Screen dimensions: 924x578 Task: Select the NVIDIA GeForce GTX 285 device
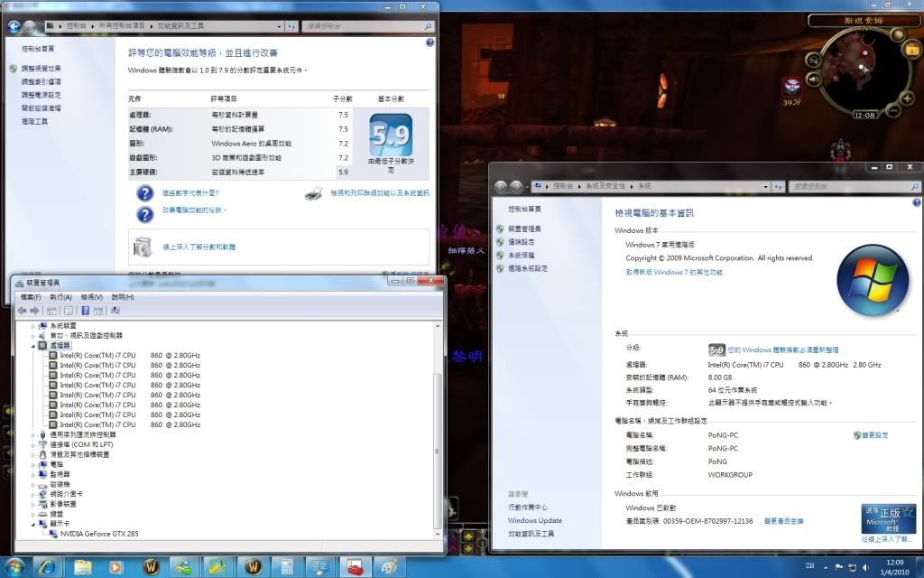click(99, 534)
